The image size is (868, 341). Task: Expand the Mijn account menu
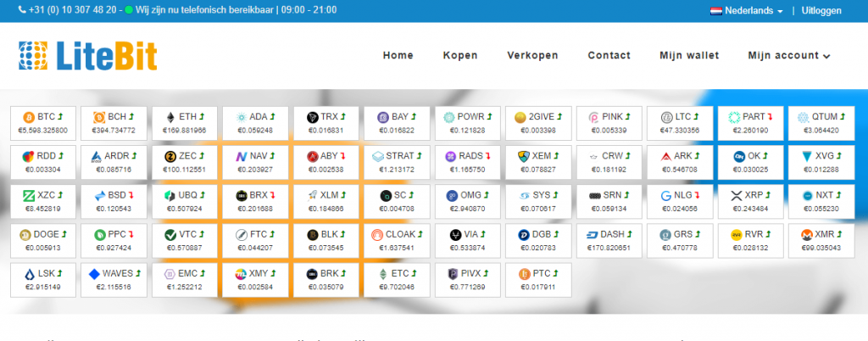[x=789, y=55]
